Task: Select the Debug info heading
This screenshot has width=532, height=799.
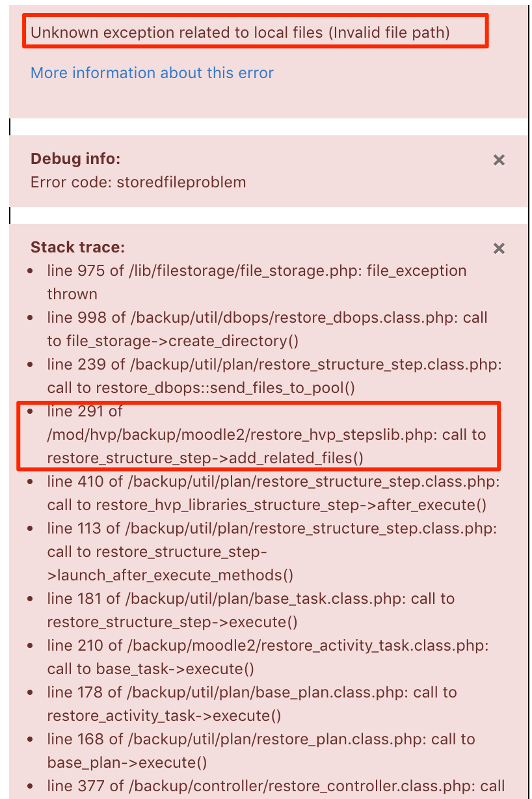Action: click(x=75, y=159)
